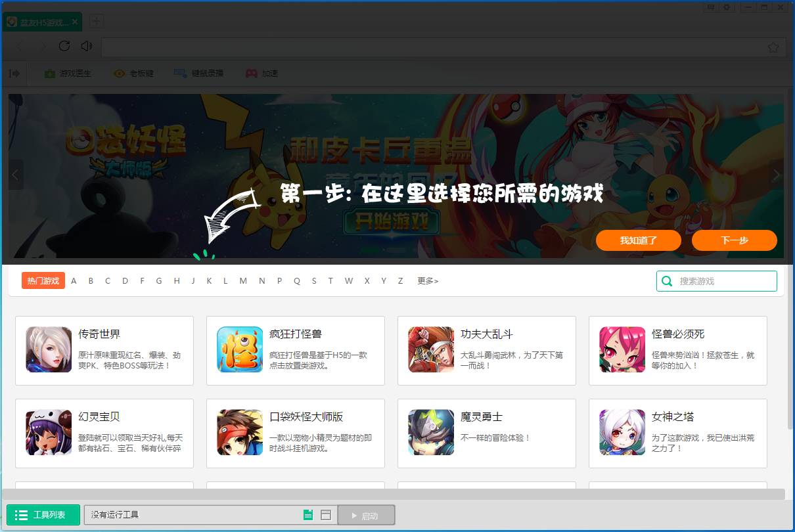Screen dimensions: 795x532
Task: Go back in the banner with the left chevron
Action: [x=14, y=175]
